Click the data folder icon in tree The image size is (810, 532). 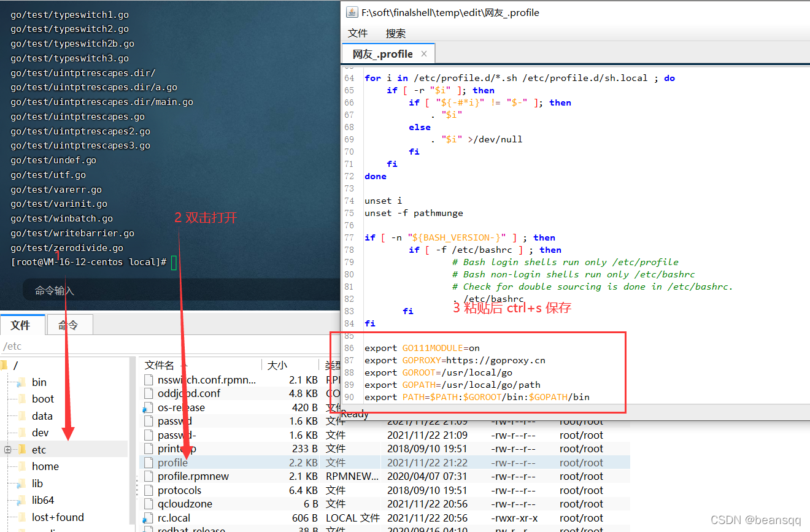pyautogui.click(x=21, y=416)
